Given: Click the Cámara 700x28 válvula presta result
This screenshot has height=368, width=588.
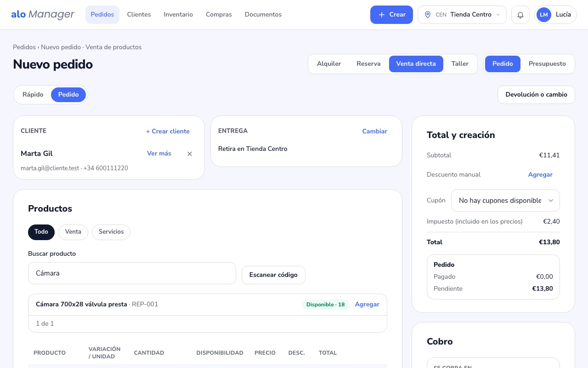Looking at the screenshot, I should click(x=208, y=305).
